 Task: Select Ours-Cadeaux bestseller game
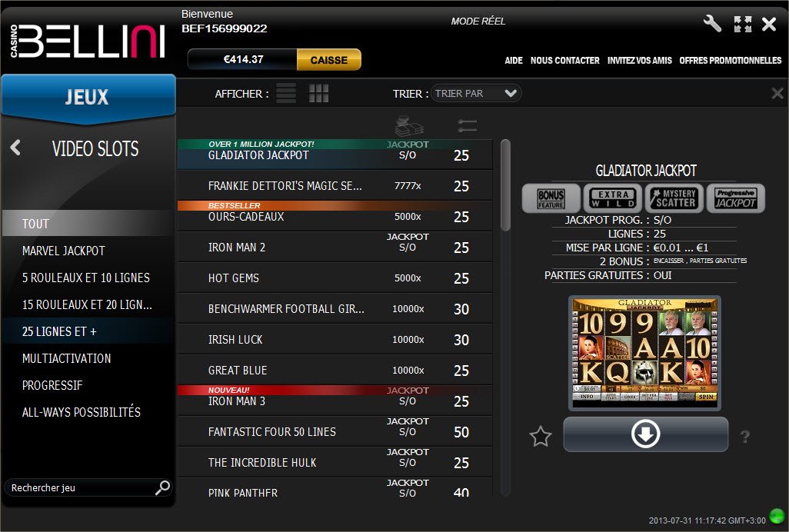(x=335, y=216)
